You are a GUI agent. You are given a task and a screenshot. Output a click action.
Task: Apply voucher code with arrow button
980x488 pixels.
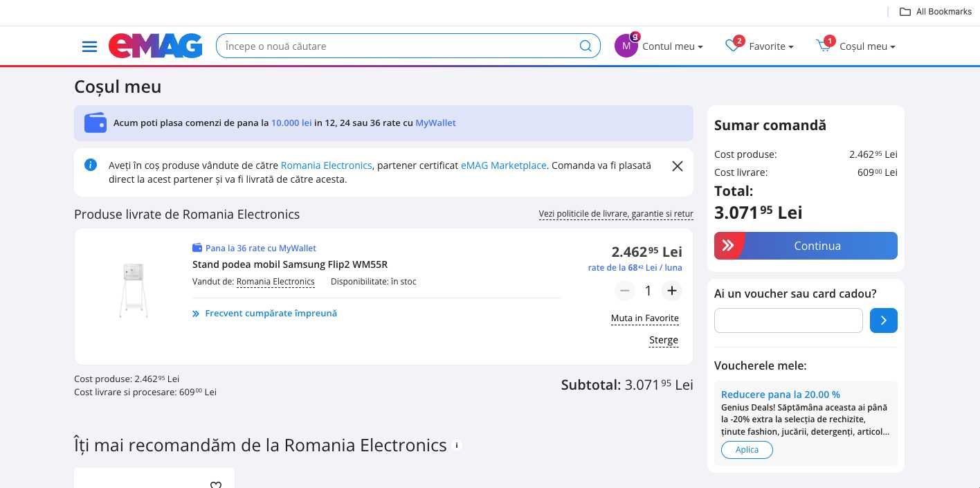[x=884, y=320]
